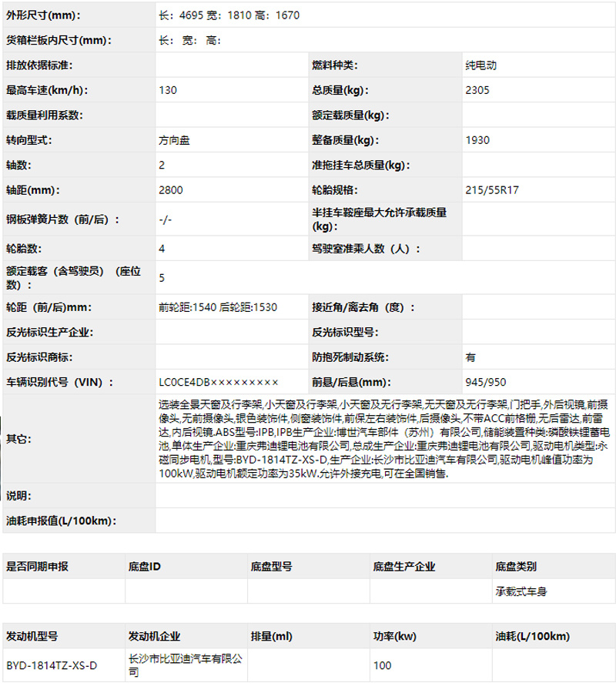Select the 发动机型号 column header
This screenshot has width=616, height=693.
coord(32,637)
